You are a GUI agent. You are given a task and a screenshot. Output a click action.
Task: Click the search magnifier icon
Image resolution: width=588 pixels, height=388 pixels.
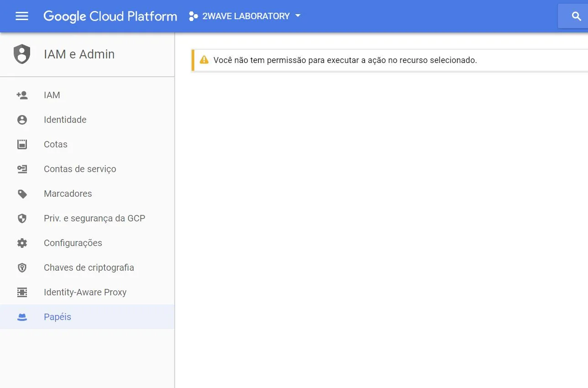click(x=576, y=16)
